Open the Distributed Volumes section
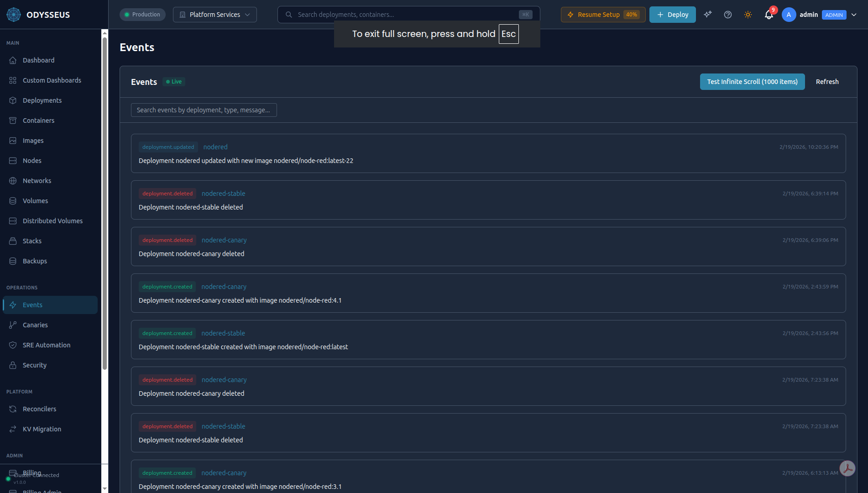The width and height of the screenshot is (868, 493). click(x=52, y=220)
